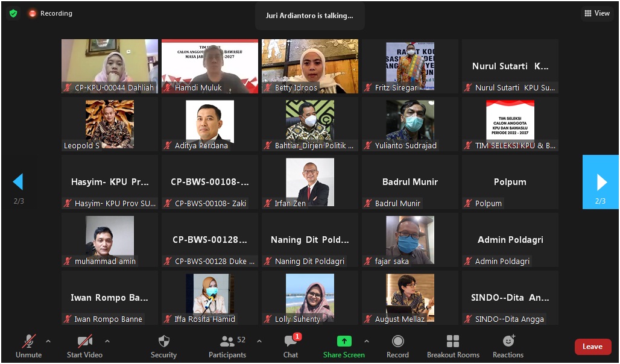Expand share options arrow beside Share Screen
The width and height of the screenshot is (620, 364).
coord(366,341)
